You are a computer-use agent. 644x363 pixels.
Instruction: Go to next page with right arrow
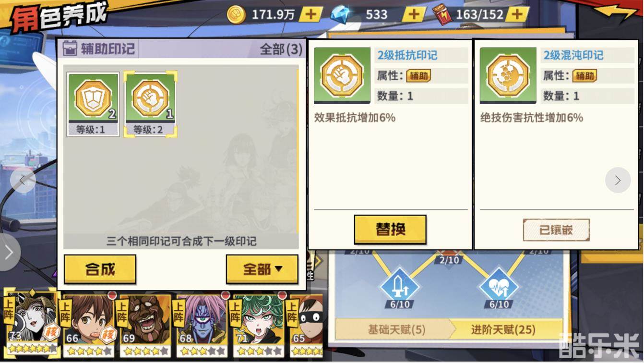pos(618,180)
